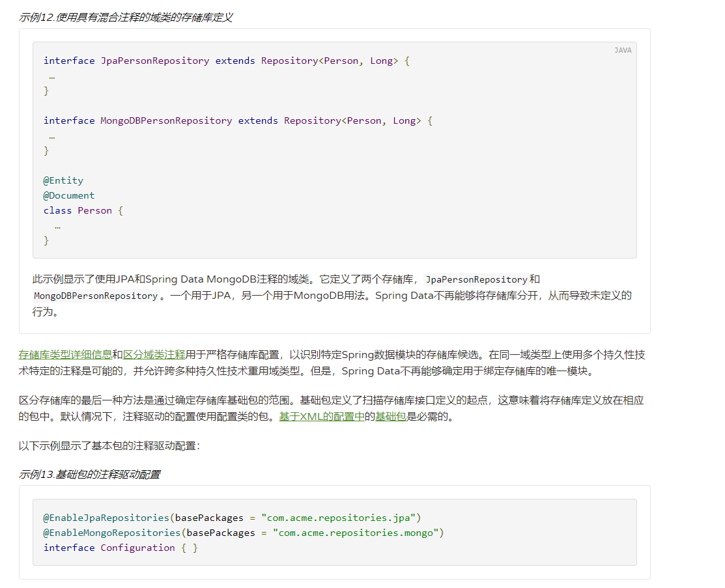Click the @Document annotation line
Viewport: 725px width, 588px height.
(x=69, y=195)
